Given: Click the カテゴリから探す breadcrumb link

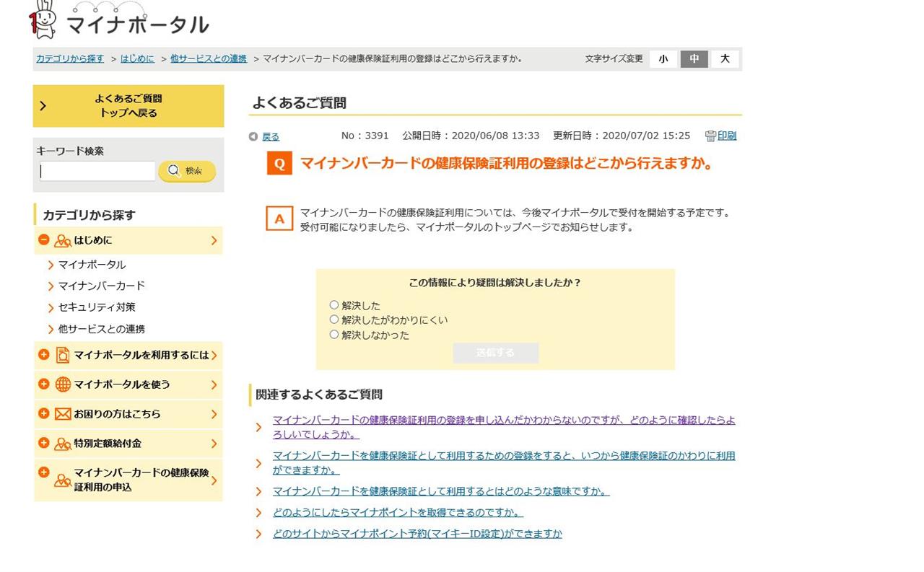Looking at the screenshot, I should tap(70, 58).
